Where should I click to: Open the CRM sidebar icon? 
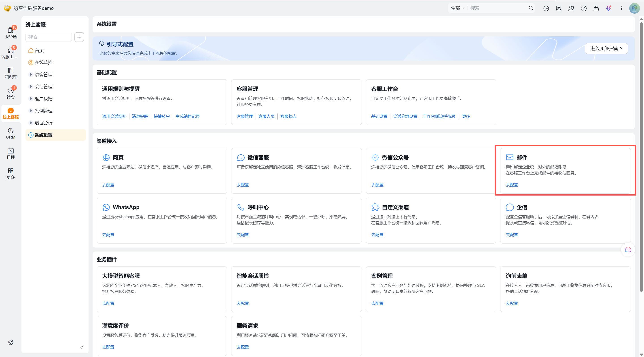point(11,133)
